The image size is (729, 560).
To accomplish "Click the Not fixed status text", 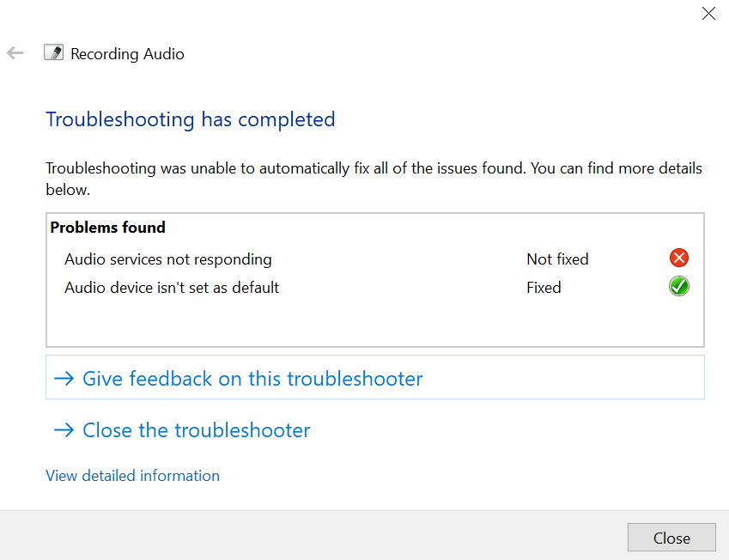I will tap(557, 259).
